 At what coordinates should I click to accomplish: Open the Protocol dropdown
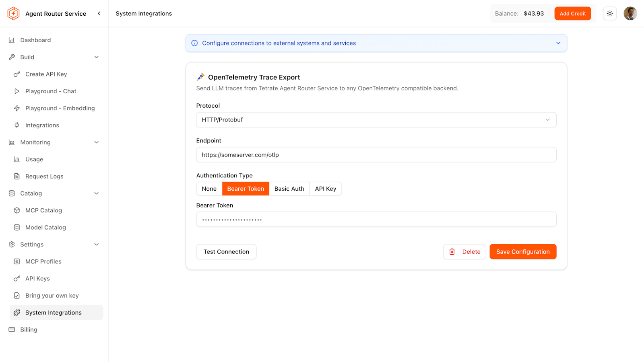pyautogui.click(x=376, y=120)
